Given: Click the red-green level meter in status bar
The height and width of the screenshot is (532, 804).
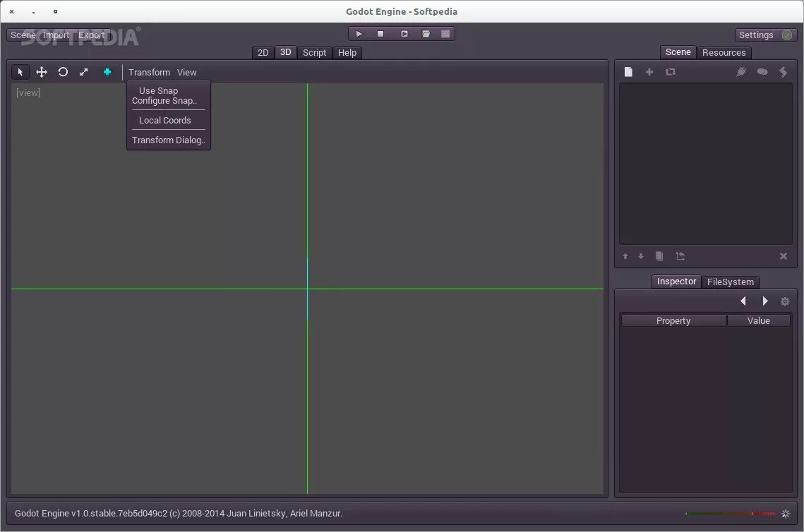Looking at the screenshot, I should 730,514.
